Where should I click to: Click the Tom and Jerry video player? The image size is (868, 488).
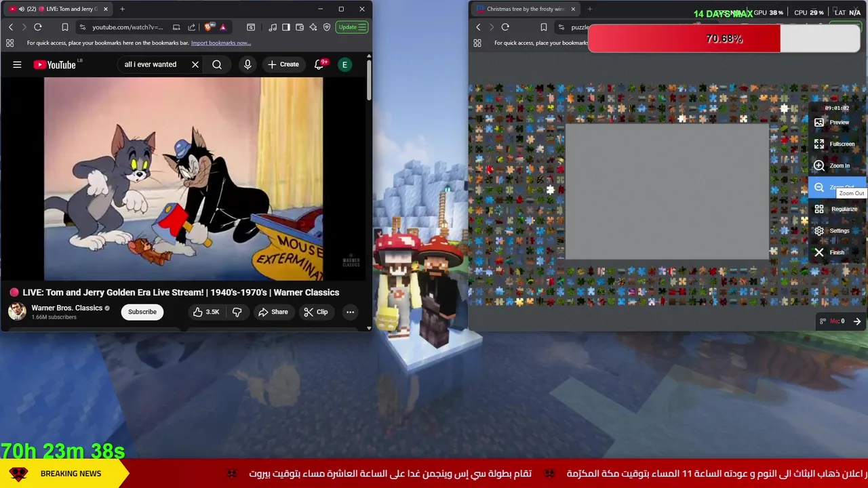pyautogui.click(x=183, y=178)
